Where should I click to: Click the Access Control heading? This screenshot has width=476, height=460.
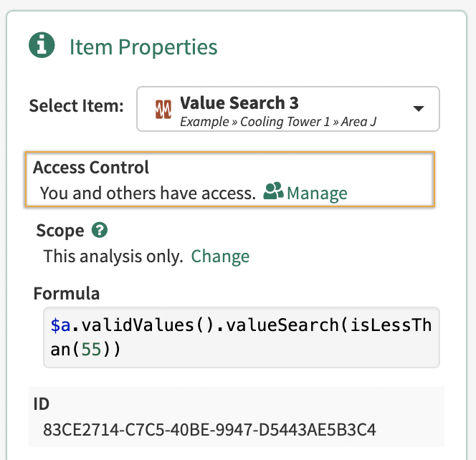[91, 168]
